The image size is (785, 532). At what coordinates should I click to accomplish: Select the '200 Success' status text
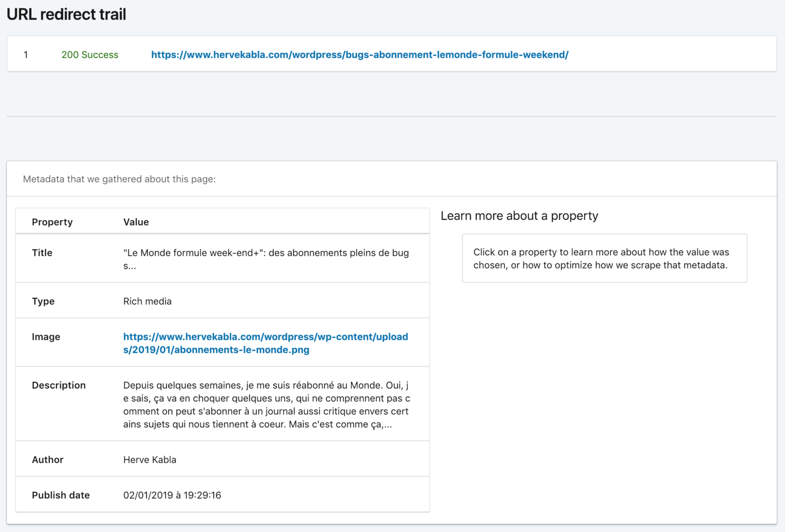click(x=90, y=54)
